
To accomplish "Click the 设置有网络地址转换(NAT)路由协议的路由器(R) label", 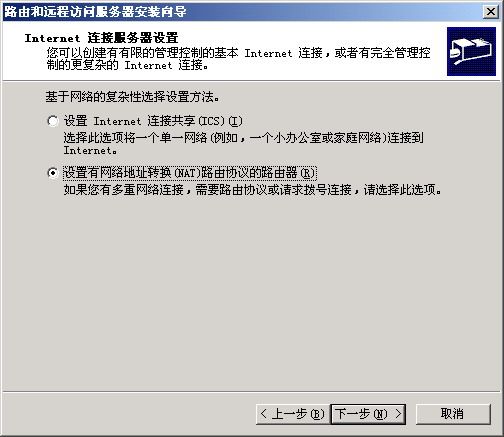I will point(189,173).
